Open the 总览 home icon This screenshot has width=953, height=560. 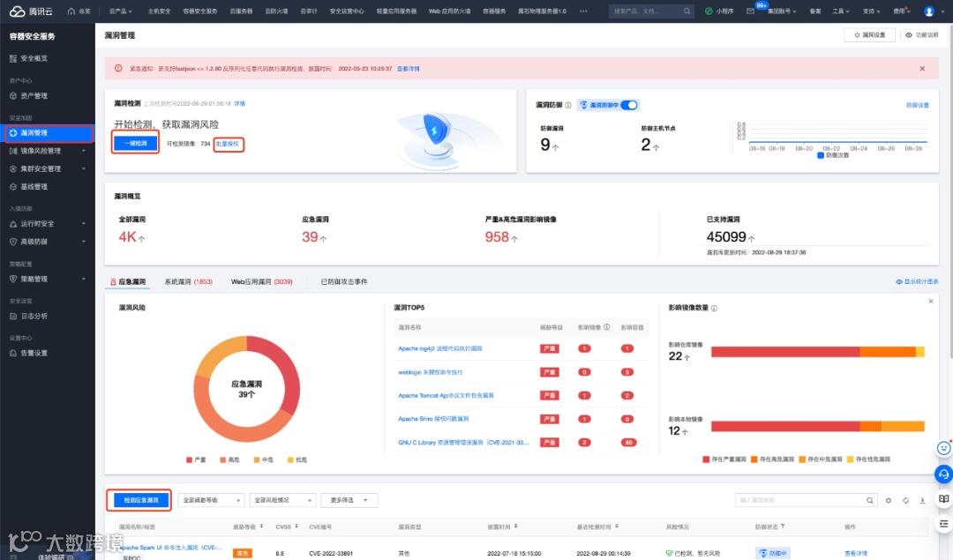(x=71, y=11)
